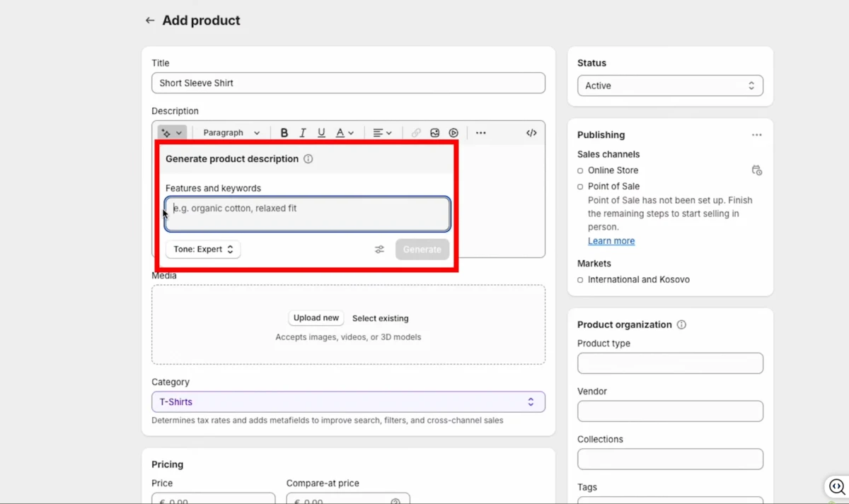
Task: Open the Paragraph style dropdown
Action: point(231,133)
